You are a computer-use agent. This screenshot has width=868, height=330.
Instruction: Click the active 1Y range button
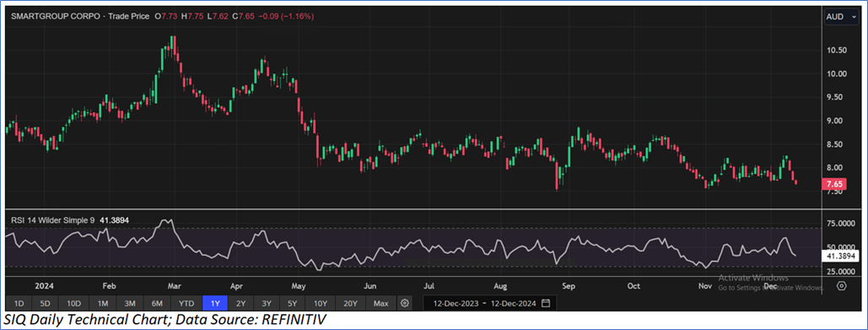pyautogui.click(x=215, y=304)
